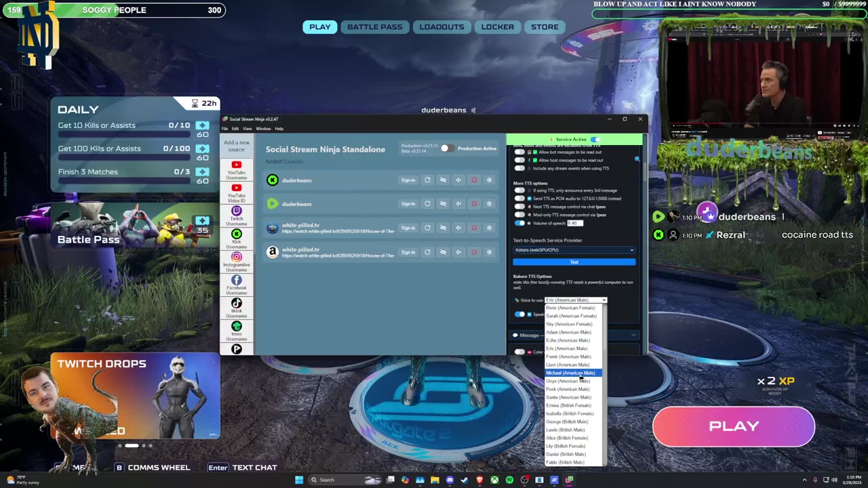Mute the Amazon white-pilled.tv source
The height and width of the screenshot is (488, 868).
458,252
